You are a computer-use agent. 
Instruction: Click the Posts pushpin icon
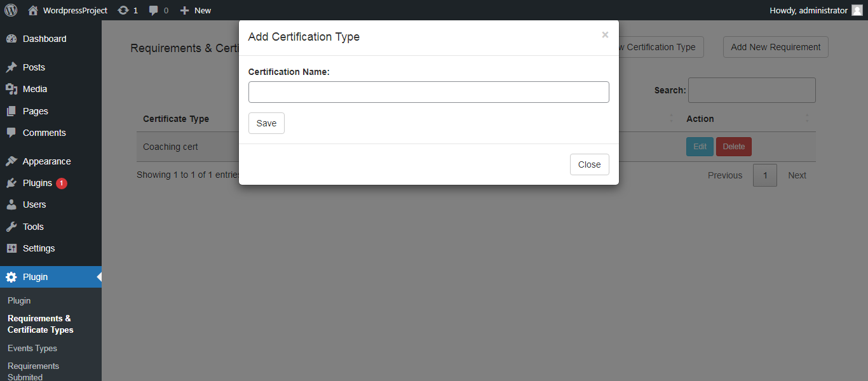[x=12, y=67]
